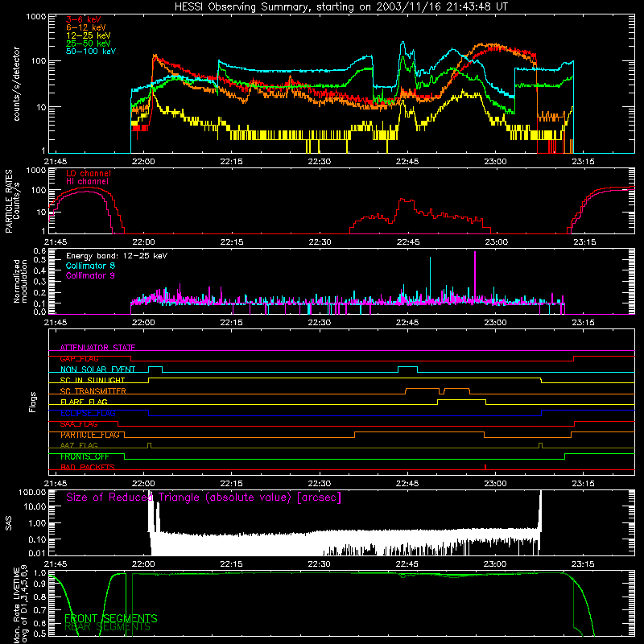Click the '0.6' modulation axis value
The image size is (644, 644).
(39, 251)
